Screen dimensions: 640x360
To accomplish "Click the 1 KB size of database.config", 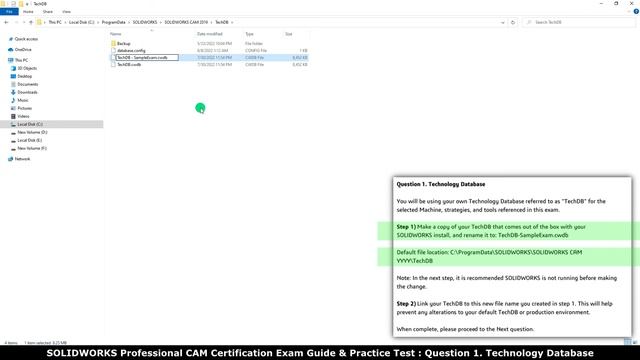I will pos(303,51).
